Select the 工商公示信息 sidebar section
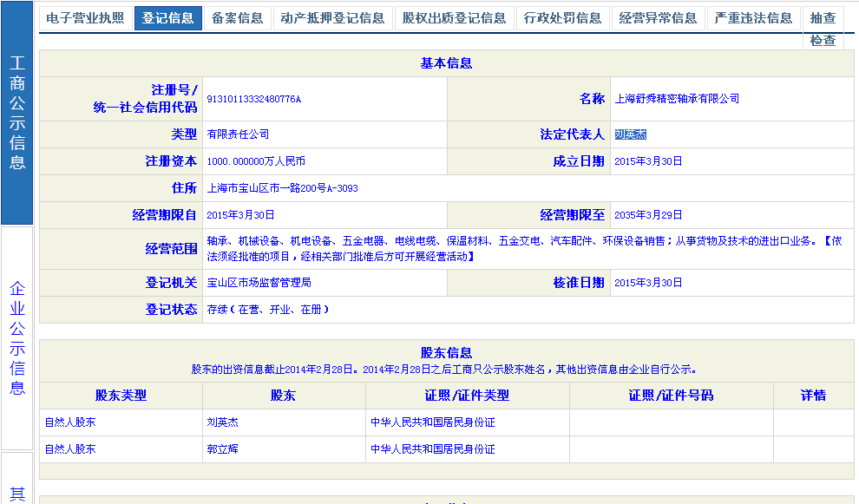859x504 pixels. [x=17, y=113]
